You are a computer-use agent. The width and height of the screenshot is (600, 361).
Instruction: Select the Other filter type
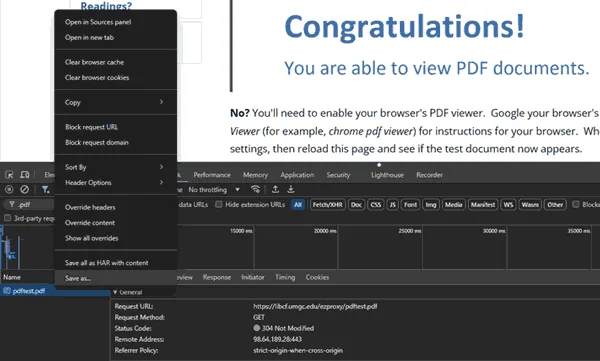tap(555, 205)
